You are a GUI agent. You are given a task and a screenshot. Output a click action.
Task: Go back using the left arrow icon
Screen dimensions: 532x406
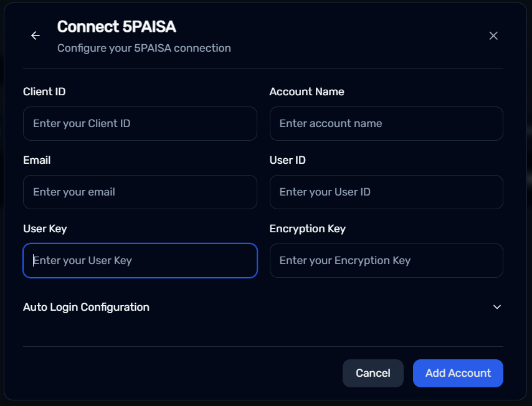(36, 35)
